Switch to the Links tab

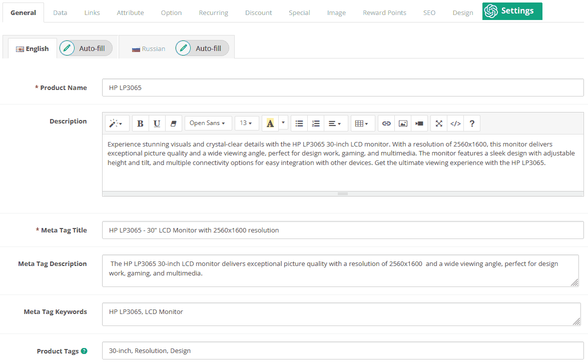coord(92,12)
